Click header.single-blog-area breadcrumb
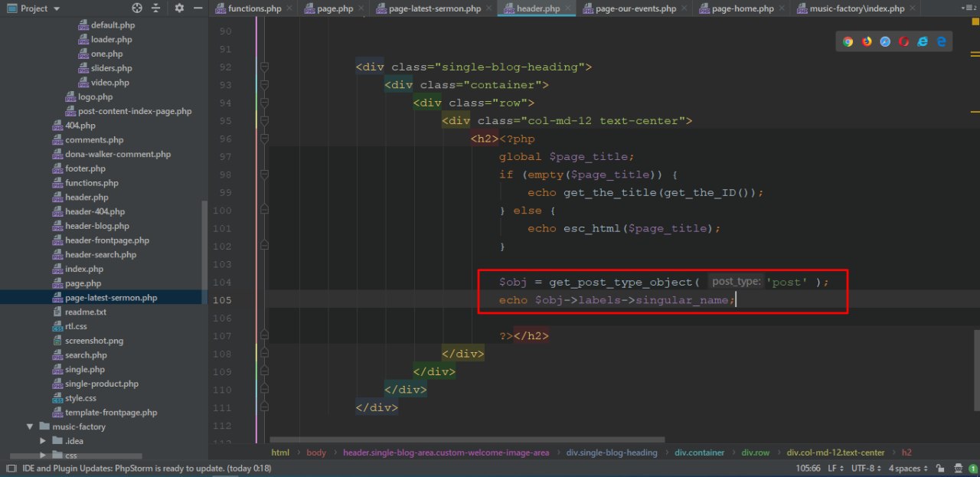 446,452
